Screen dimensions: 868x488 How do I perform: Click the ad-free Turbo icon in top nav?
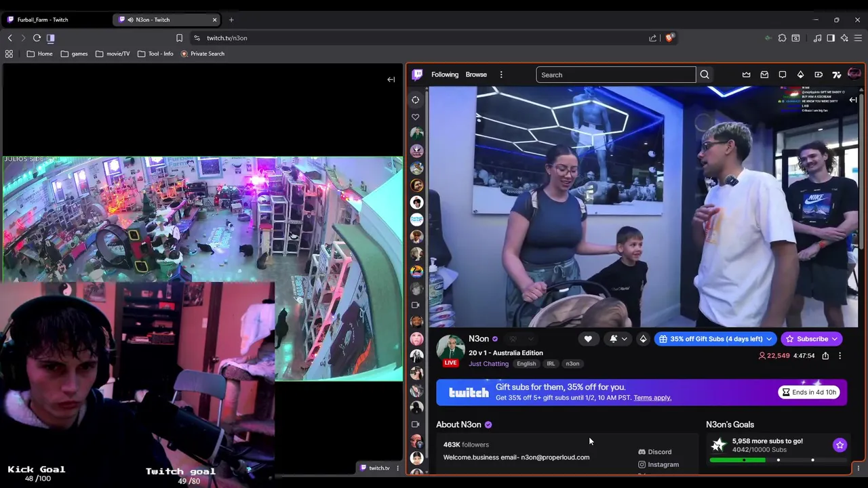818,75
